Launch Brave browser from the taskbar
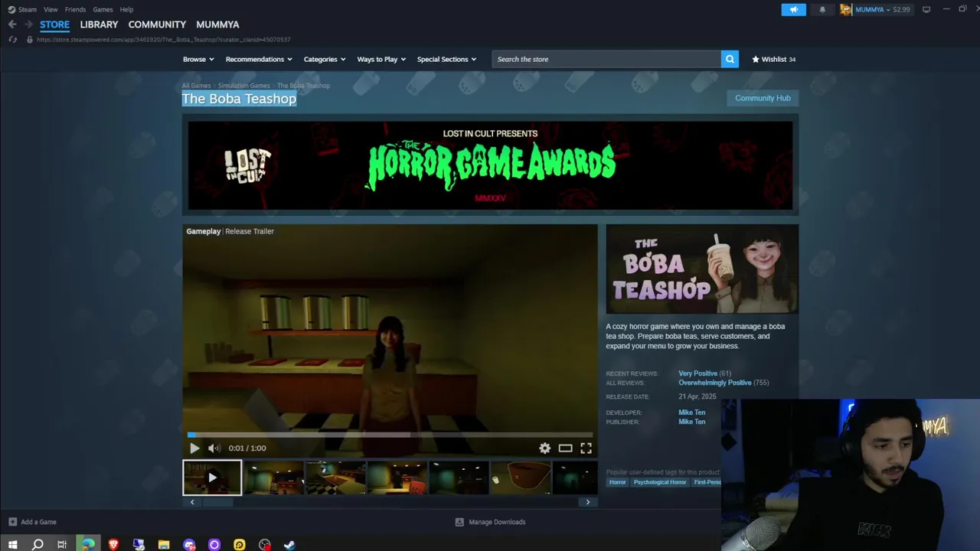 [x=113, y=545]
